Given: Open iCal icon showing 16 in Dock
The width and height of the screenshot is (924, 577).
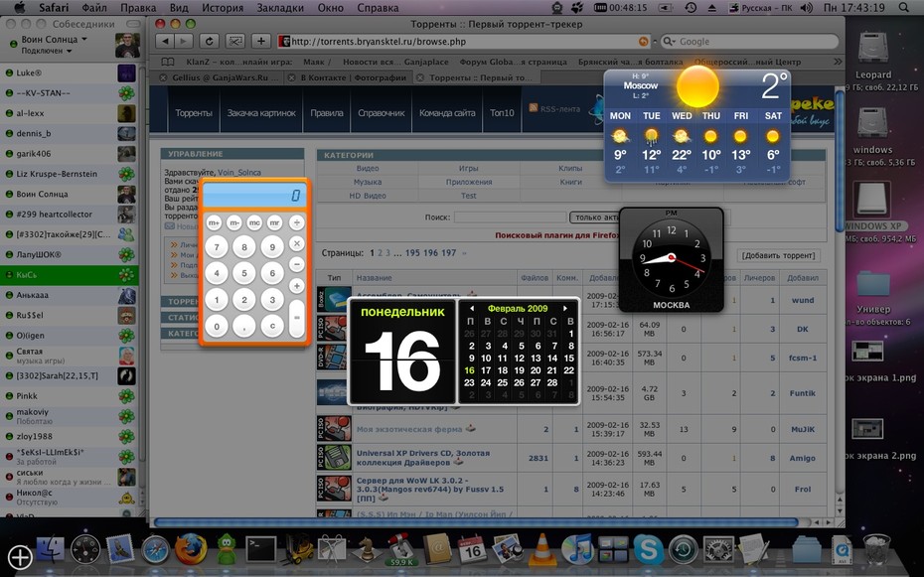Looking at the screenshot, I should tap(473, 550).
